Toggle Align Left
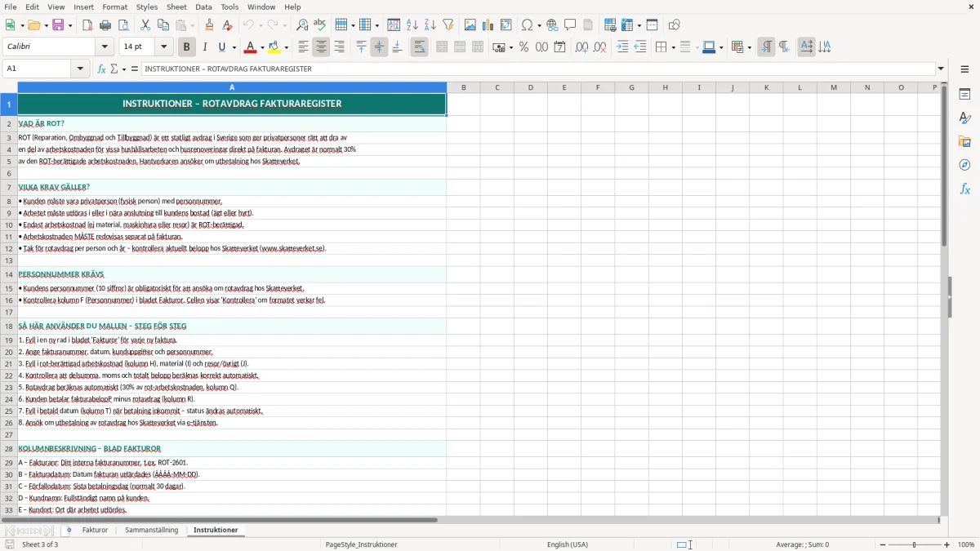980x551 pixels. 303,47
